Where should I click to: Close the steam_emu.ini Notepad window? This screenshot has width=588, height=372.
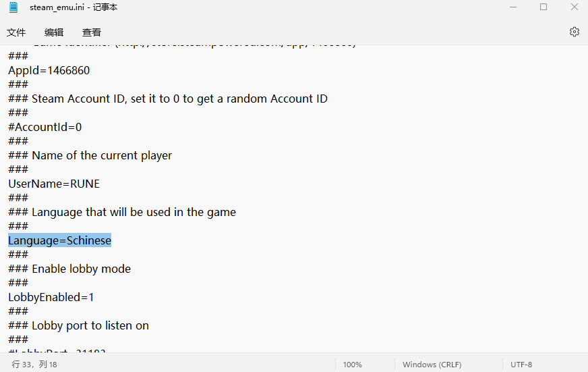574,7
